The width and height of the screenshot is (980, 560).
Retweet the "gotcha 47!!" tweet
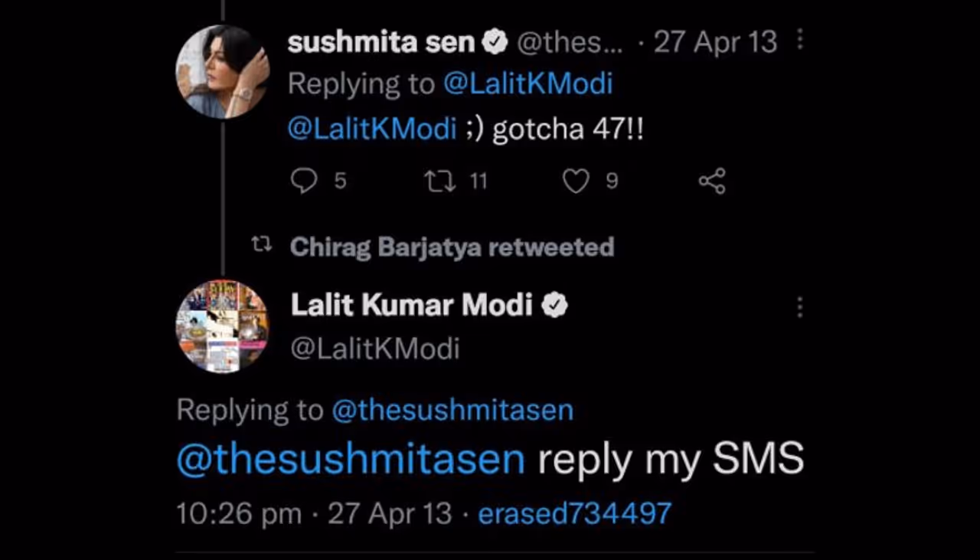click(x=439, y=181)
